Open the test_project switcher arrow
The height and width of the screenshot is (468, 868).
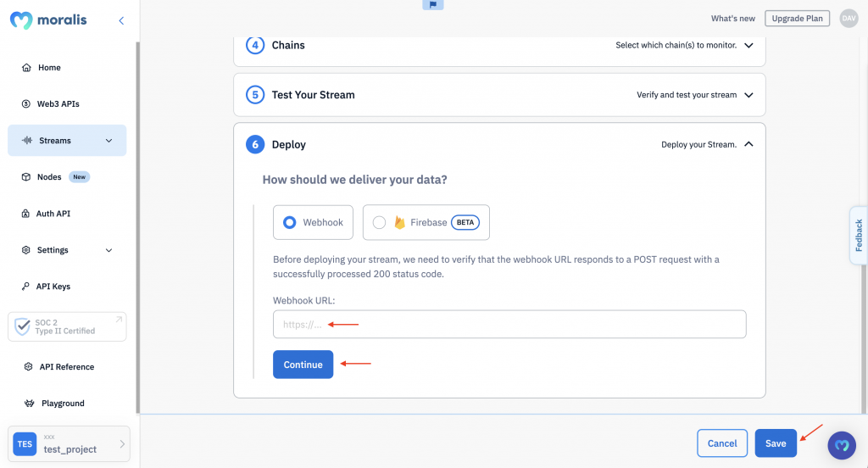[122, 444]
